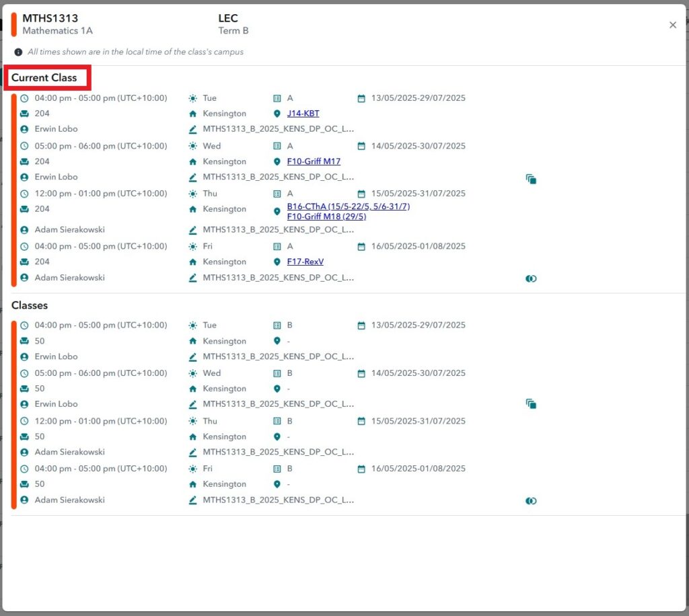Open the F10-Griff M17 location link
The width and height of the screenshot is (689, 616).
[314, 161]
